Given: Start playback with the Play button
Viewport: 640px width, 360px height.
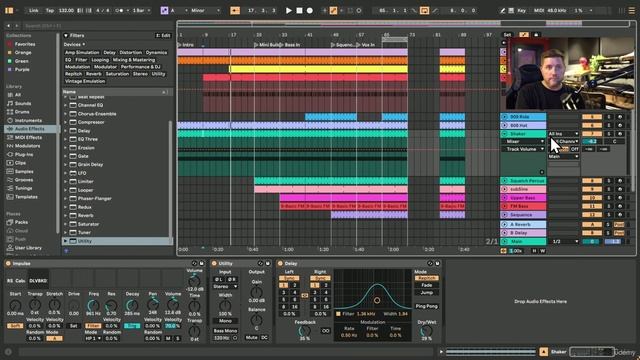Looking at the screenshot, I should pyautogui.click(x=289, y=11).
